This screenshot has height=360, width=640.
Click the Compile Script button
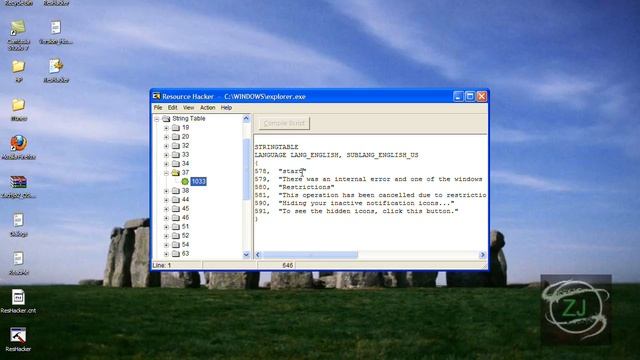point(284,123)
